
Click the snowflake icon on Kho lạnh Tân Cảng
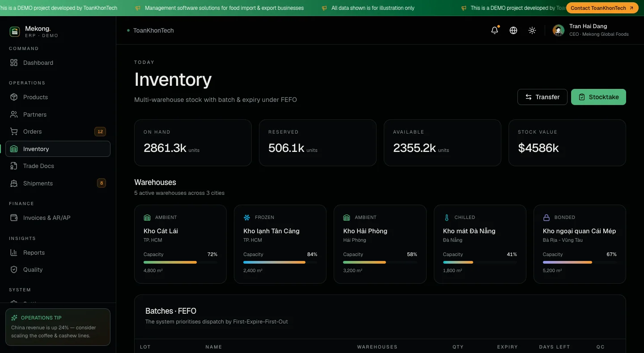(x=247, y=218)
